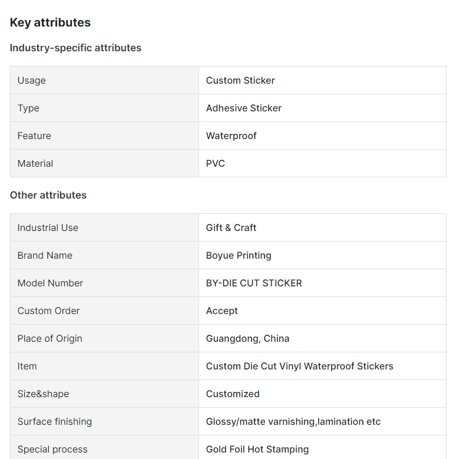The width and height of the screenshot is (476, 459).
Task: Click the Other attributes subheading
Action: pos(48,195)
